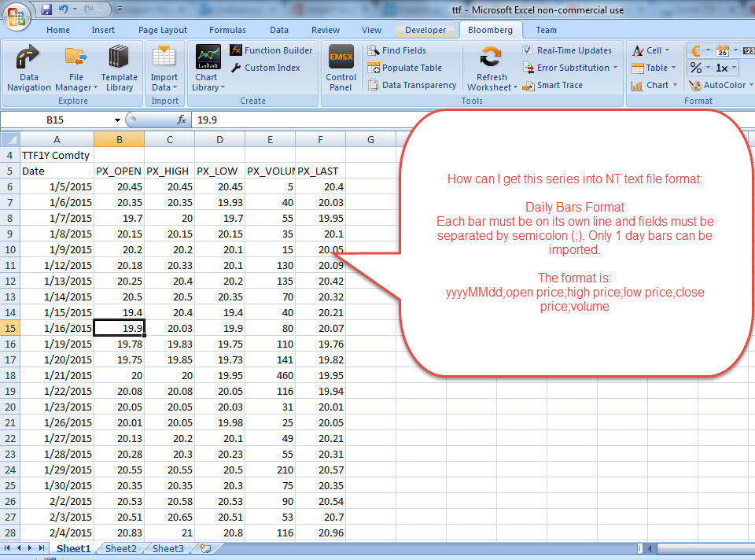Open the Page Layout tab
Image resolution: width=755 pixels, height=560 pixels.
[163, 30]
